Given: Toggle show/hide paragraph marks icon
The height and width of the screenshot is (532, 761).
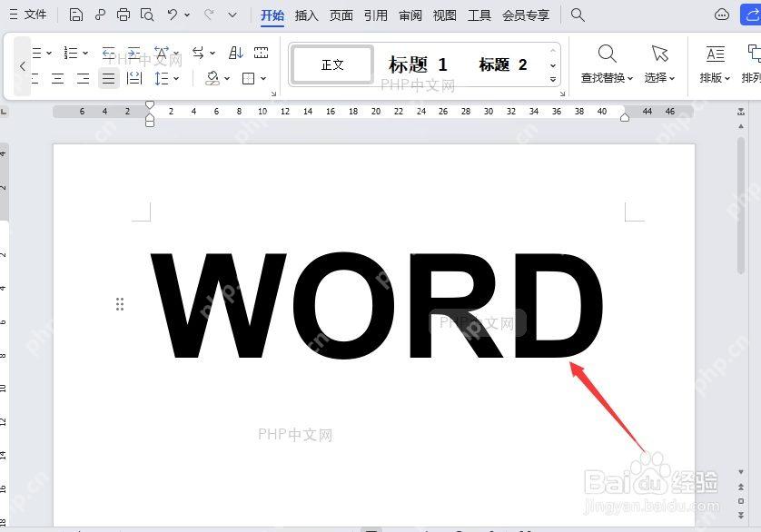Looking at the screenshot, I should tap(262, 53).
